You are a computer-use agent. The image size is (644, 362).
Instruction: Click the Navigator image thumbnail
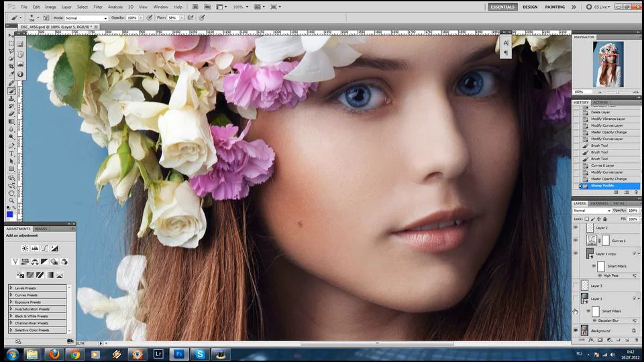coord(608,64)
